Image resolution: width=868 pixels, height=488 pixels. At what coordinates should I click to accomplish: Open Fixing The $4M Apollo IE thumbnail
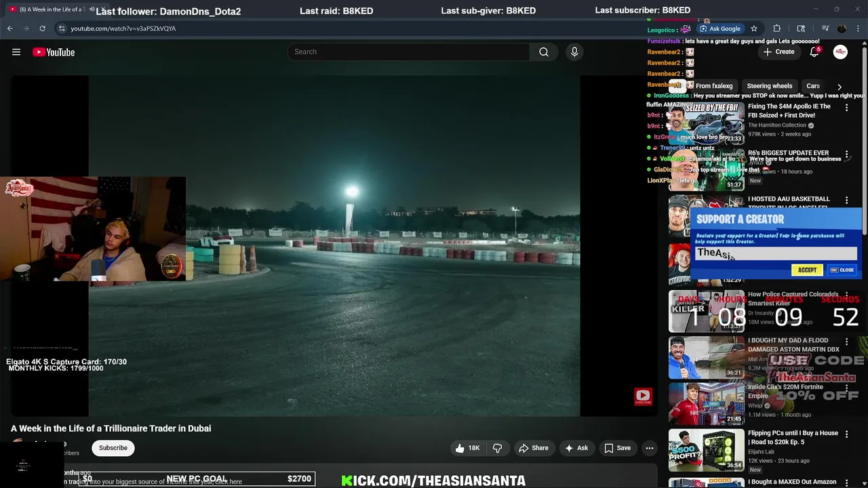pyautogui.click(x=707, y=123)
